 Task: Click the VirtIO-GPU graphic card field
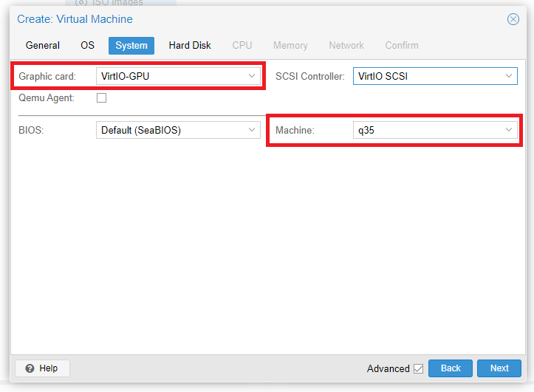pos(178,76)
